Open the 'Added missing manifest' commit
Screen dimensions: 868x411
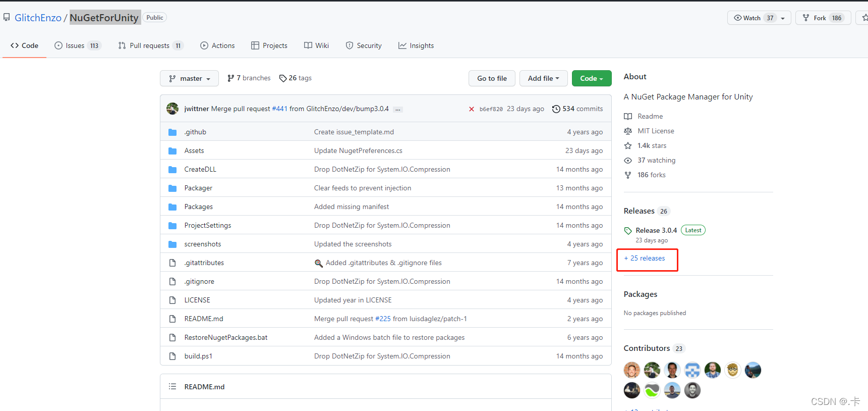pos(352,207)
